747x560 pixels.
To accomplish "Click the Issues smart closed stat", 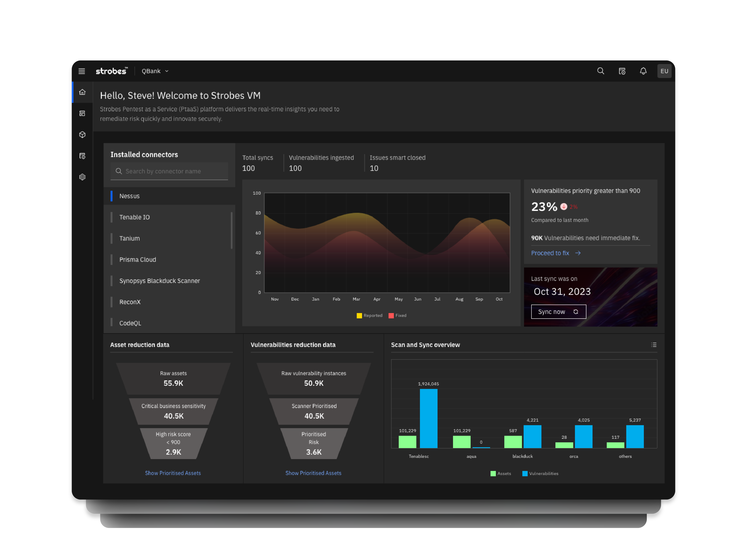I will point(398,163).
